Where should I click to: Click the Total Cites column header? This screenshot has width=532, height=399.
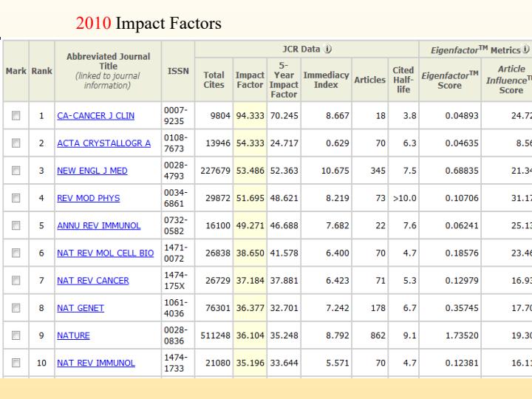(214, 80)
